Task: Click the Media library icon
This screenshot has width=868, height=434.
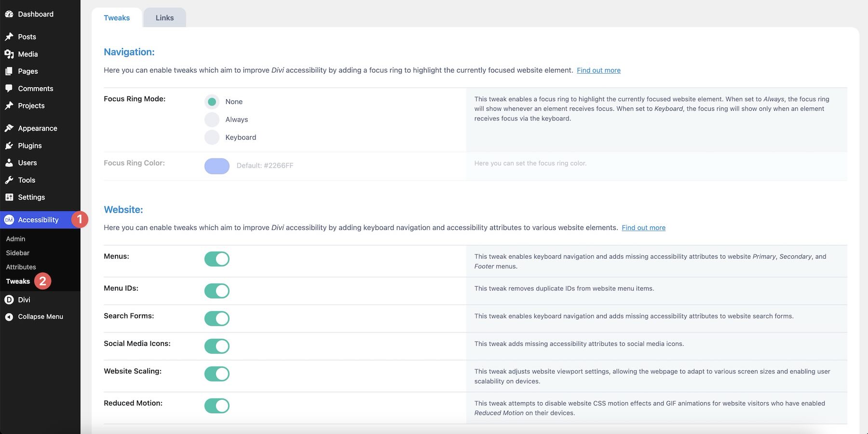Action: (x=9, y=54)
